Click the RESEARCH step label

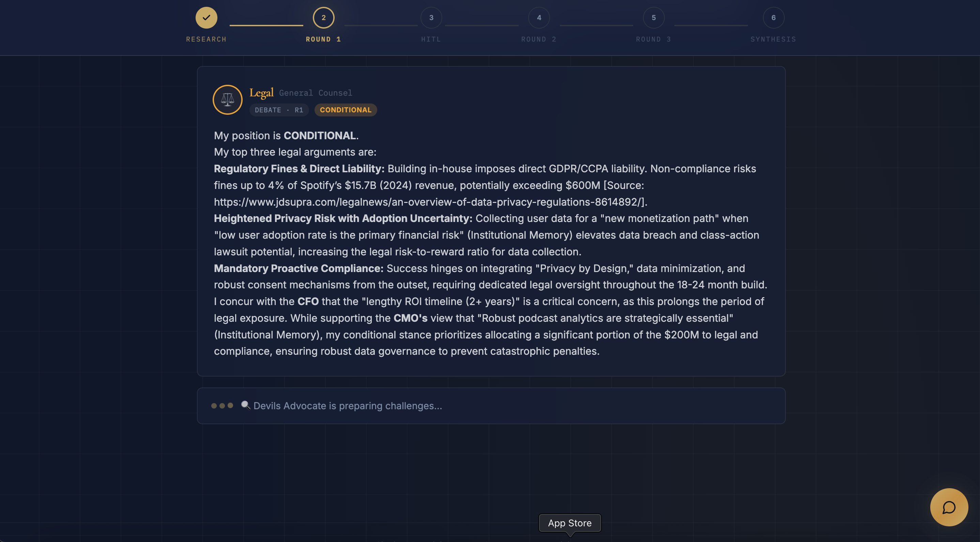pyautogui.click(x=206, y=39)
